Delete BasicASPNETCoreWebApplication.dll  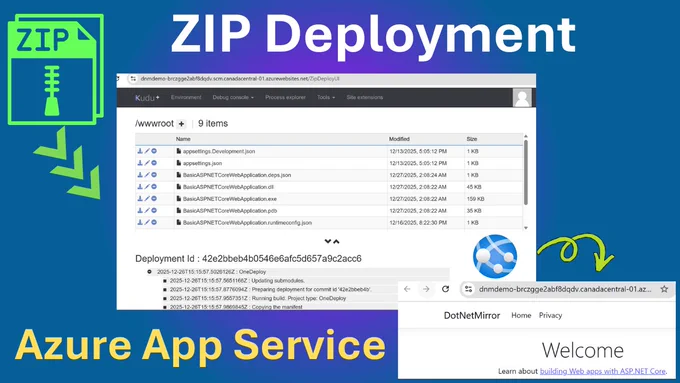[154, 187]
